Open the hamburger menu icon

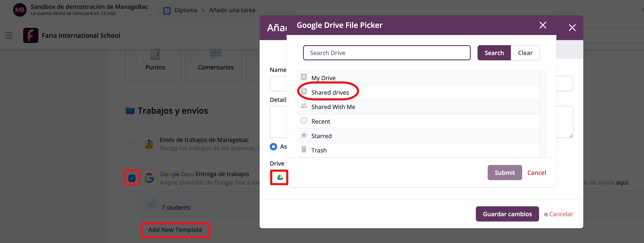pyautogui.click(x=9, y=35)
